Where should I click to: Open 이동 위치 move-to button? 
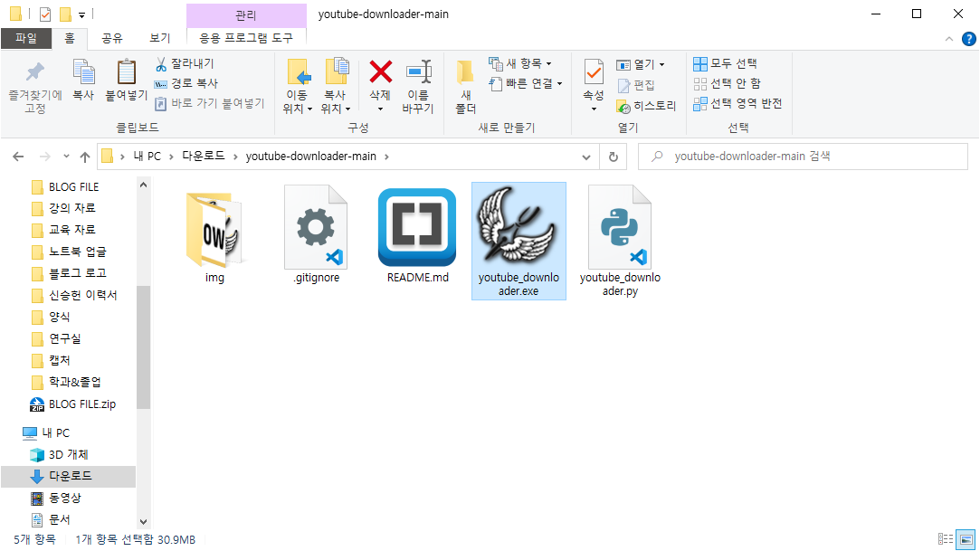297,86
